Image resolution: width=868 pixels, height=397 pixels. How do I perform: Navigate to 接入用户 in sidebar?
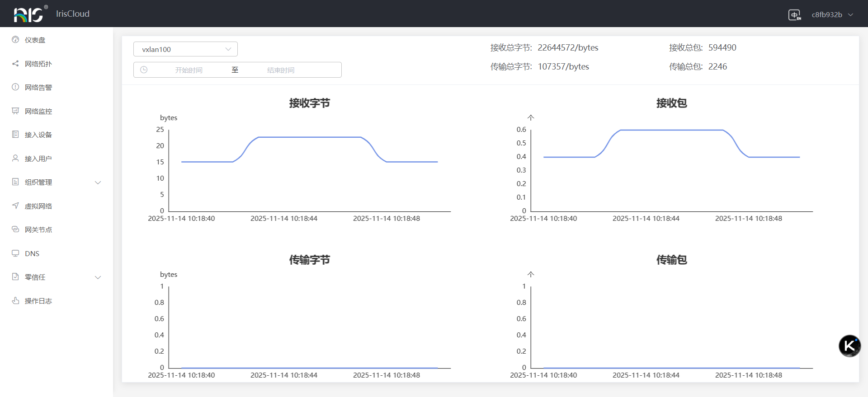(x=38, y=159)
